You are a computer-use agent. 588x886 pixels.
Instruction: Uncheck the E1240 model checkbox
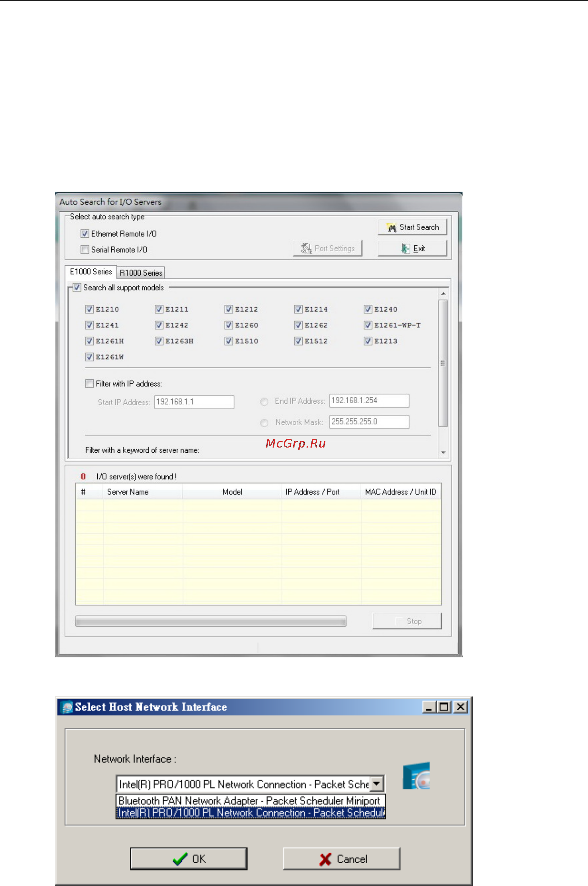[368, 309]
